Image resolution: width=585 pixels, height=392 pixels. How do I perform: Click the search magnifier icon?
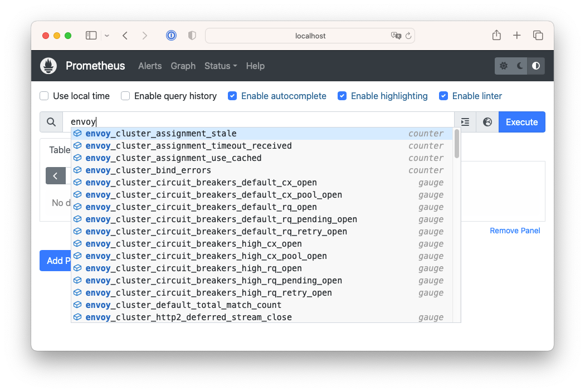click(x=51, y=122)
